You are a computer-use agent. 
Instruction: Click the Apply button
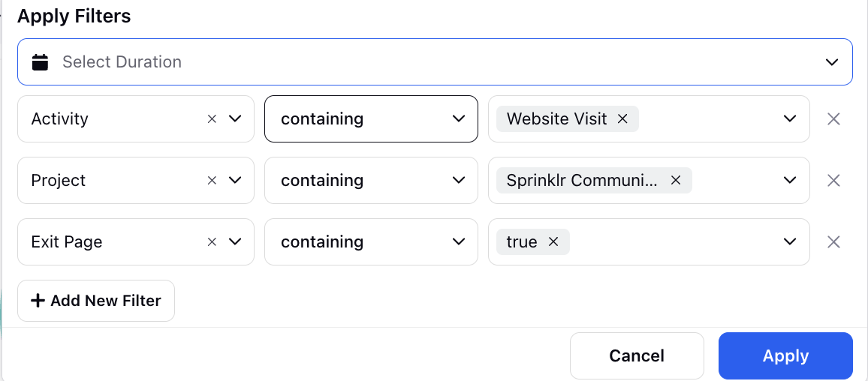785,355
